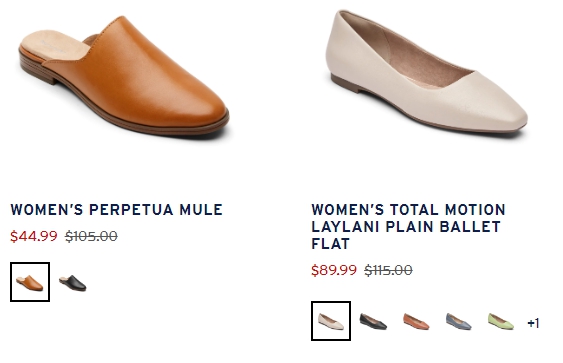Click the $89.99 sale price
This screenshot has width=563, height=363.
tap(334, 270)
